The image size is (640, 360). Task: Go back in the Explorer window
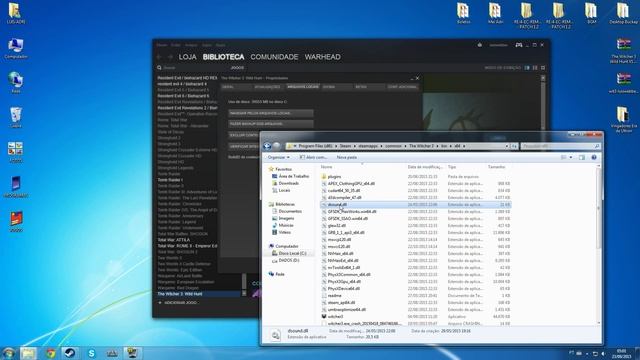267,146
